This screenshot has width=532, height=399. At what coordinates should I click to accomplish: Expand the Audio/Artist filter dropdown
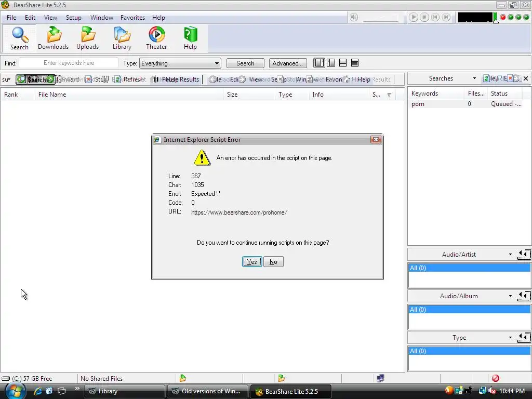point(510,255)
